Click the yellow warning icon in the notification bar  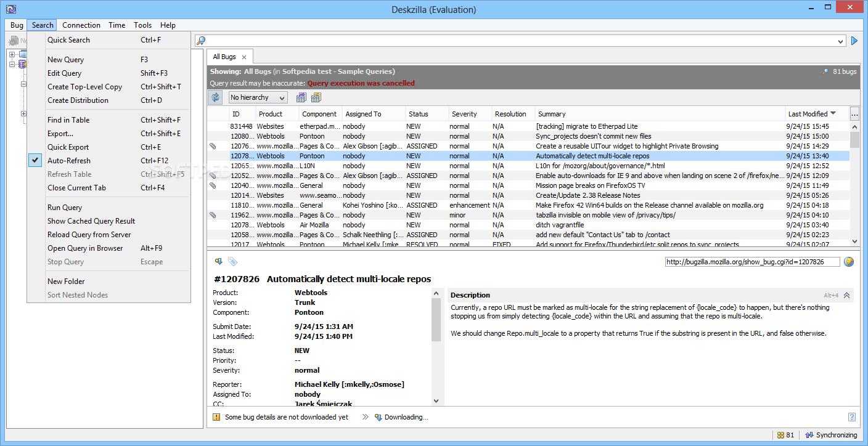coord(216,417)
